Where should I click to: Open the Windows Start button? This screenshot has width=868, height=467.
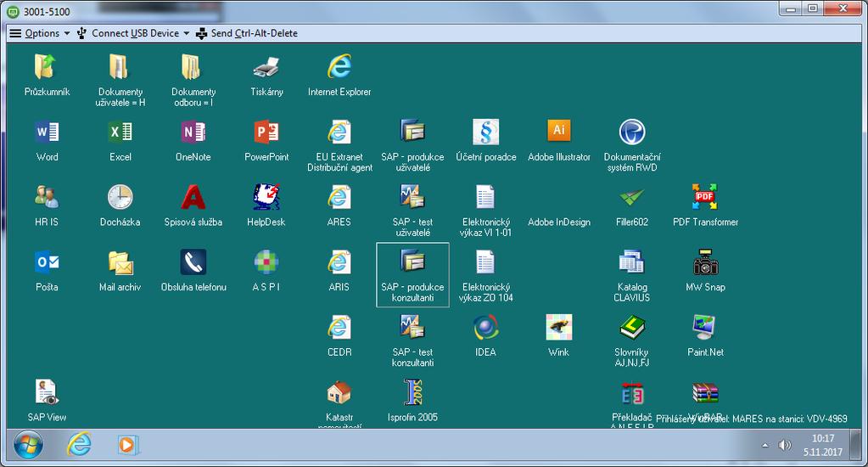click(28, 445)
